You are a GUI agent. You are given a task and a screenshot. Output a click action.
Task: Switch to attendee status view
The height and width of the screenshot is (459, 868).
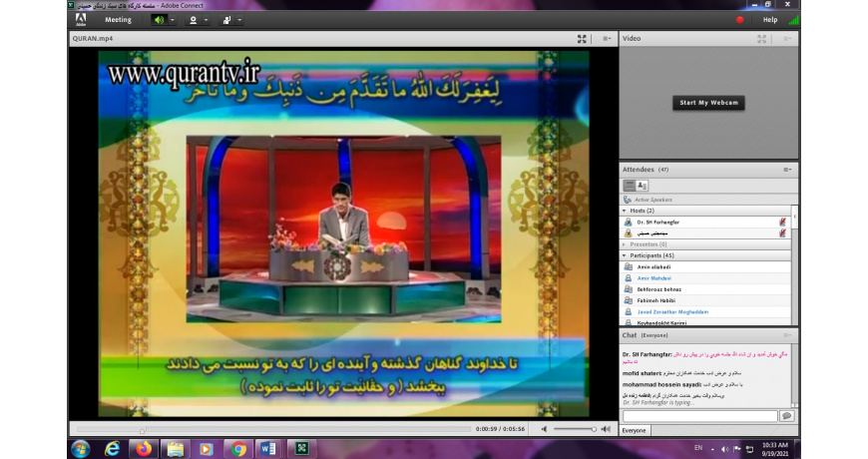(643, 186)
